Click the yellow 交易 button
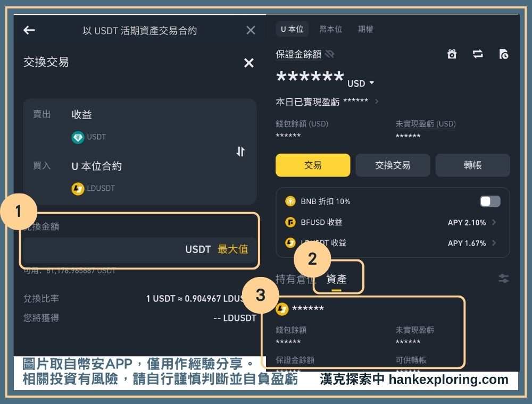 (x=313, y=165)
